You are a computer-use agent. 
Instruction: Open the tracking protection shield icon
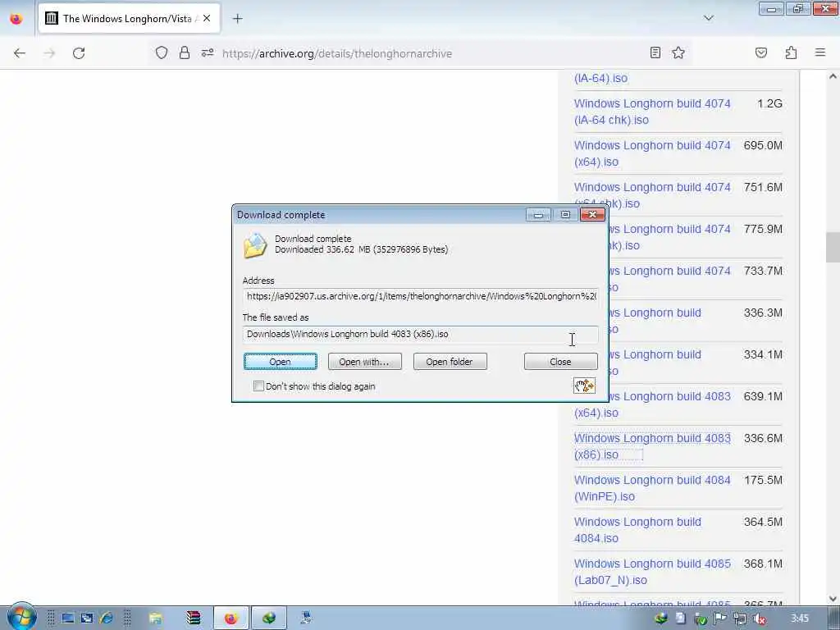pyautogui.click(x=162, y=52)
